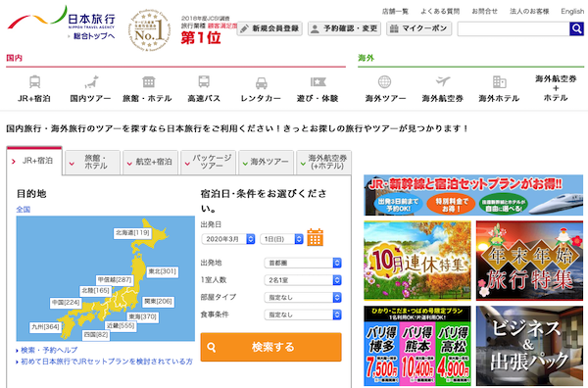The width and height of the screenshot is (588, 388).
Task: Select the 航空+宿泊 search tab
Action: (x=150, y=162)
